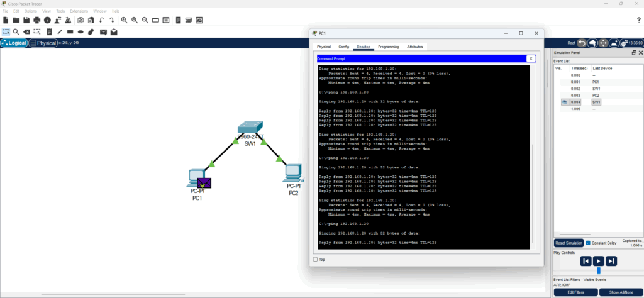
Task: Select the Delete tool in toolbar
Action: click(26, 31)
